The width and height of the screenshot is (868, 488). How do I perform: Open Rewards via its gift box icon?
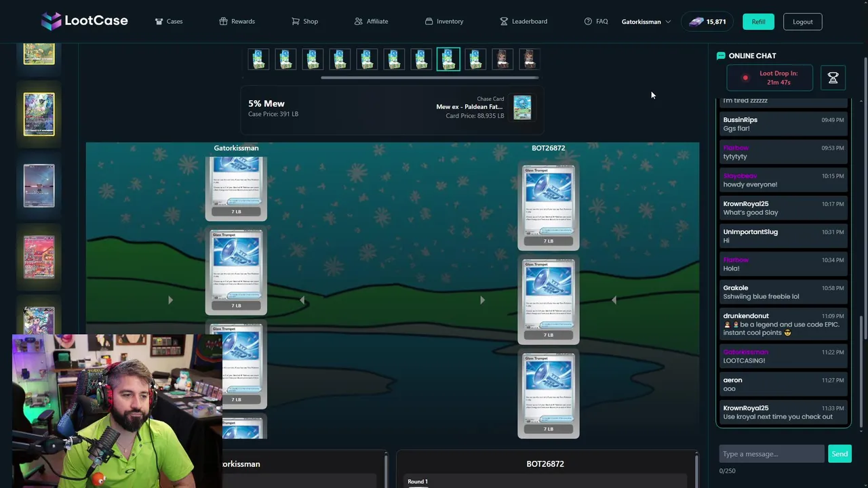coord(223,22)
